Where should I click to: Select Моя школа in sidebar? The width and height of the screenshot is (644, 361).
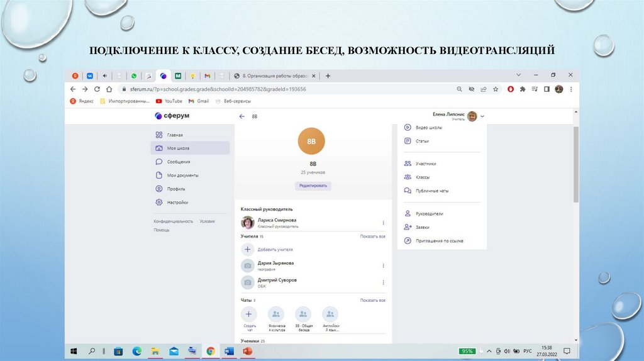point(190,148)
